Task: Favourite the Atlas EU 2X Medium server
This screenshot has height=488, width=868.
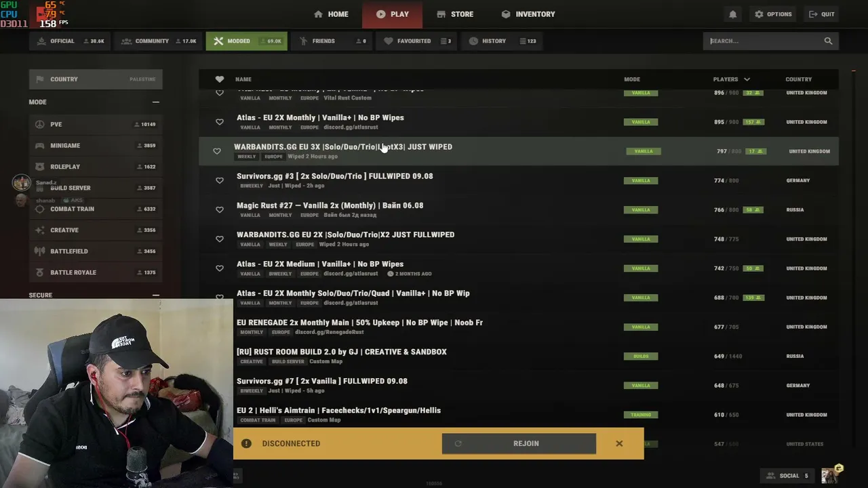Action: (220, 268)
